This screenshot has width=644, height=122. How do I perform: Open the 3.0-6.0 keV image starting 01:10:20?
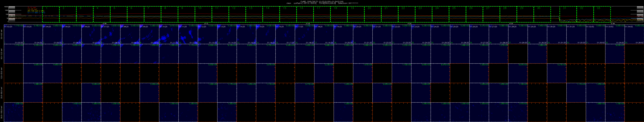click(169, 34)
